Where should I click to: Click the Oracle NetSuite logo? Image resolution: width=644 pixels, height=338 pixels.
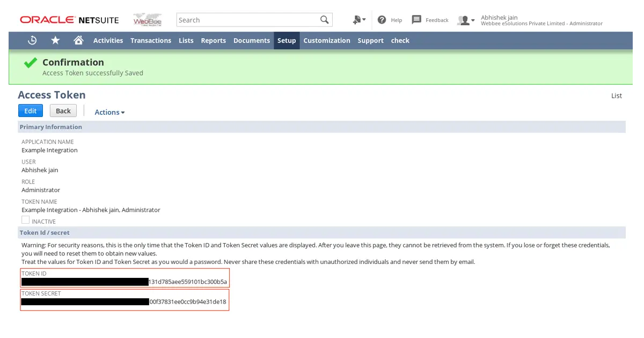69,19
